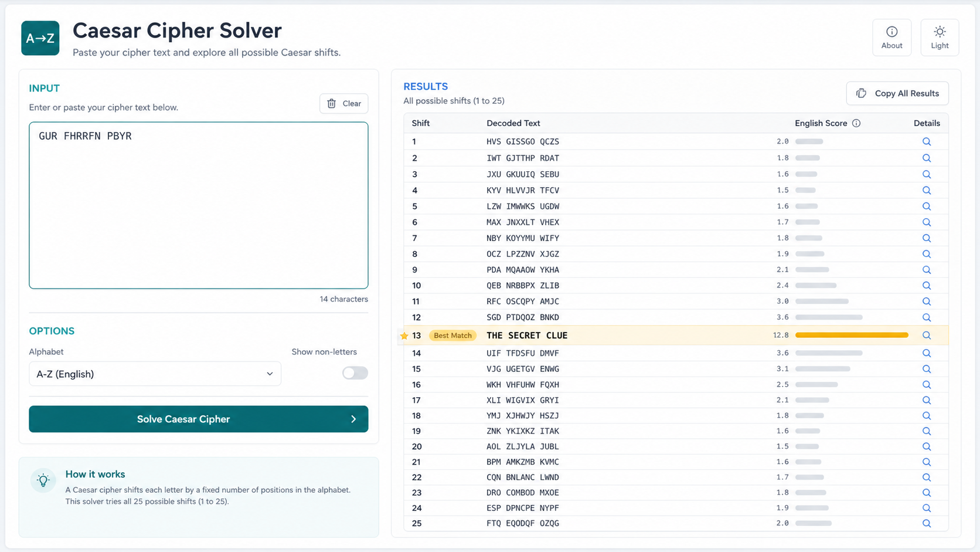
Task: Select decoded text SGD PTDQOZ BNKD
Action: click(523, 317)
